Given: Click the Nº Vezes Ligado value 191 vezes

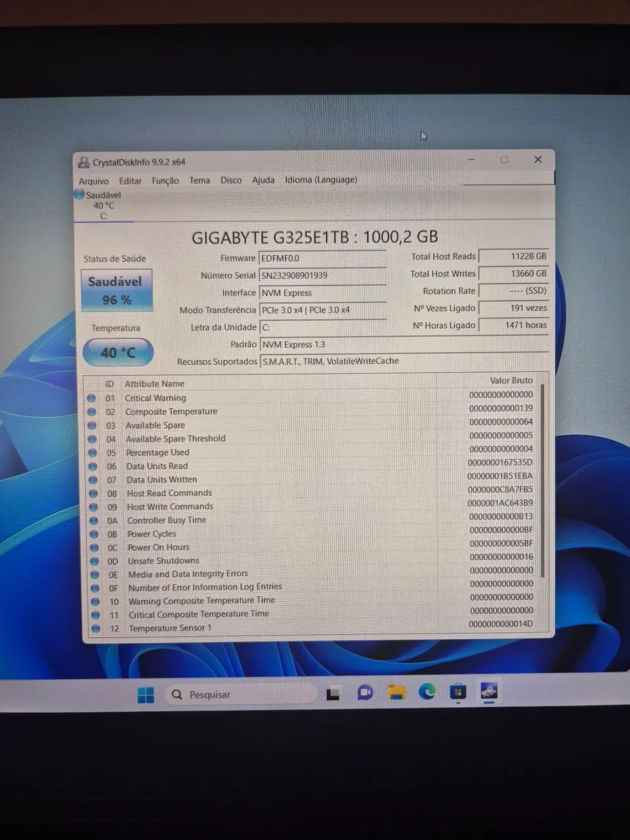Looking at the screenshot, I should click(514, 308).
